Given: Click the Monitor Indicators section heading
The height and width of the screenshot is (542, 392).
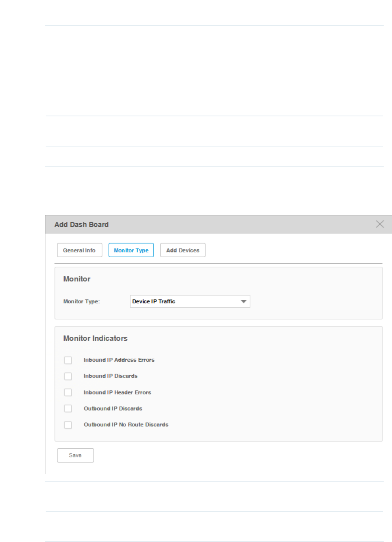Looking at the screenshot, I should 95,338.
